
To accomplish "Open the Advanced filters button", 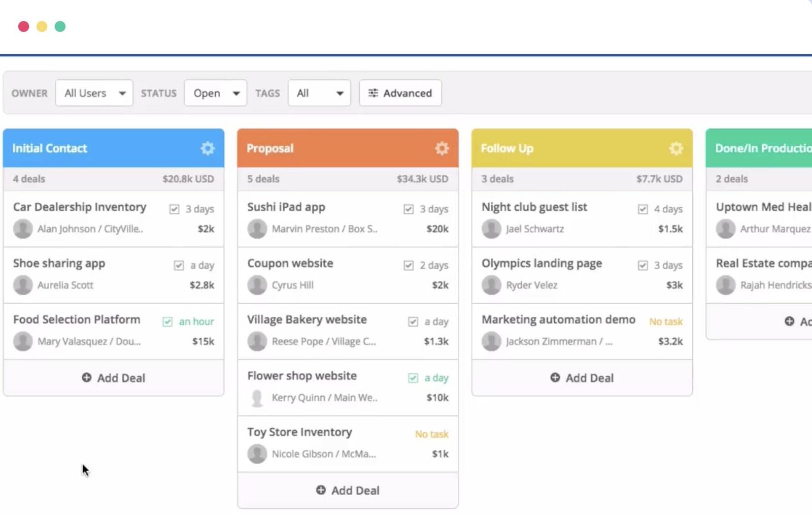I will pos(400,93).
